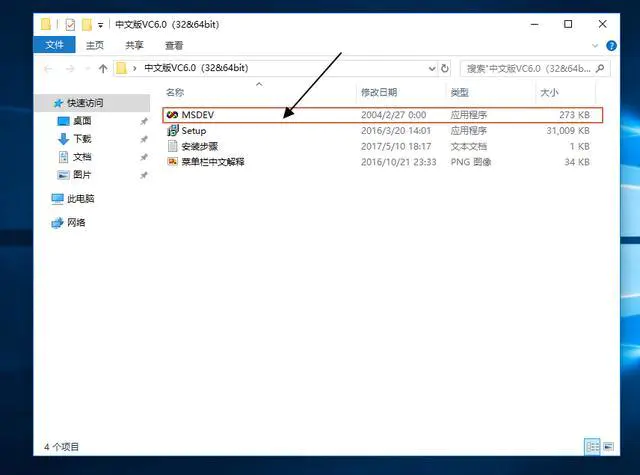The width and height of the screenshot is (640, 475).
Task: Open recent locations dropdown arrow
Action: coord(87,69)
